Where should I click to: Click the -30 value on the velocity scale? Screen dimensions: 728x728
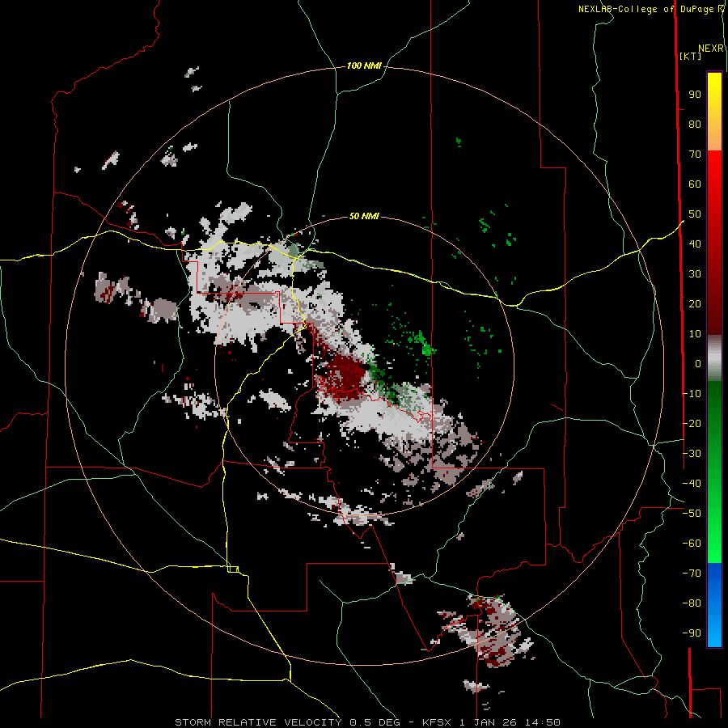[x=692, y=454]
